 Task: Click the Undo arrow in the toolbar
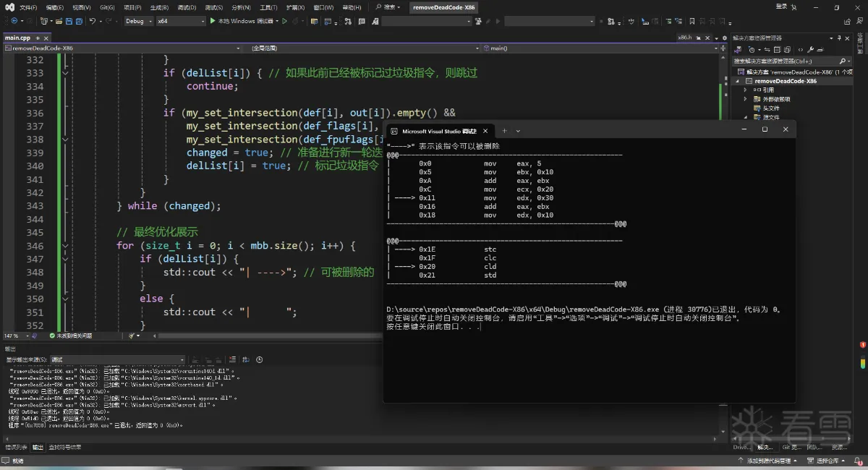click(92, 21)
